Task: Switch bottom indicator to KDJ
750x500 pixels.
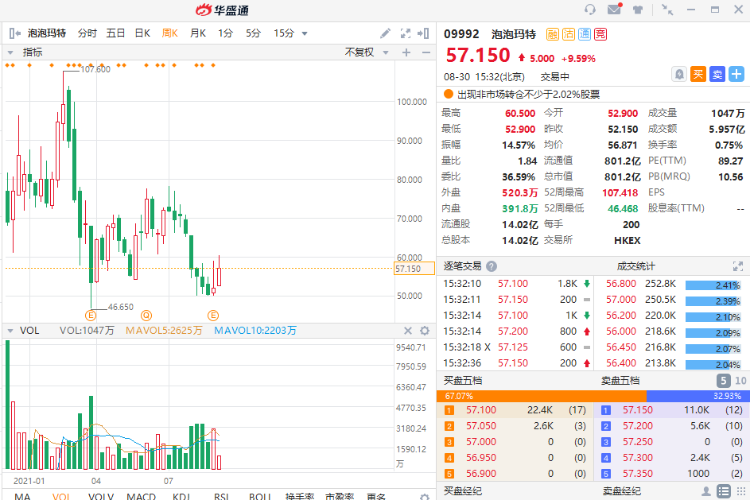Action: point(181,496)
